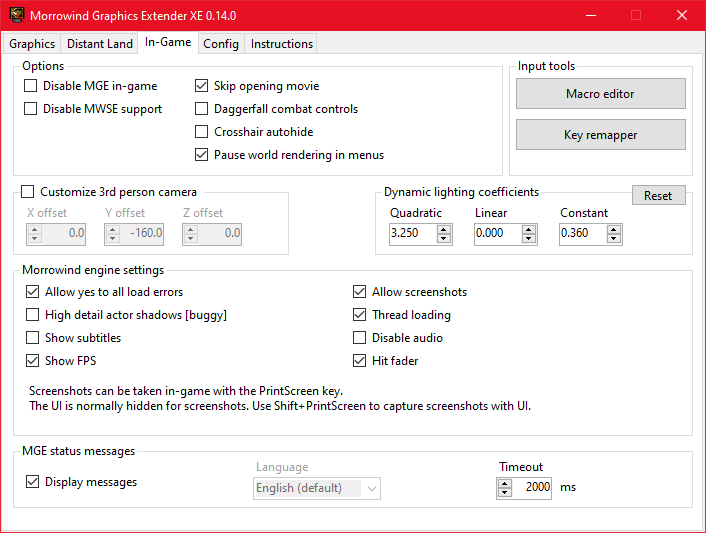Viewport: 706px width, 533px height.
Task: Decrease the Timeout value with down arrow
Action: click(x=505, y=493)
